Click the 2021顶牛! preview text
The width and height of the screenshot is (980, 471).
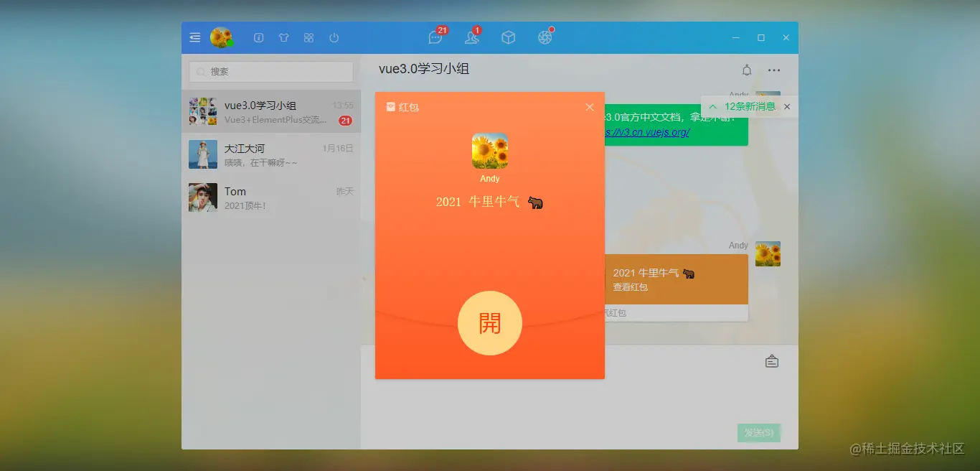point(245,206)
